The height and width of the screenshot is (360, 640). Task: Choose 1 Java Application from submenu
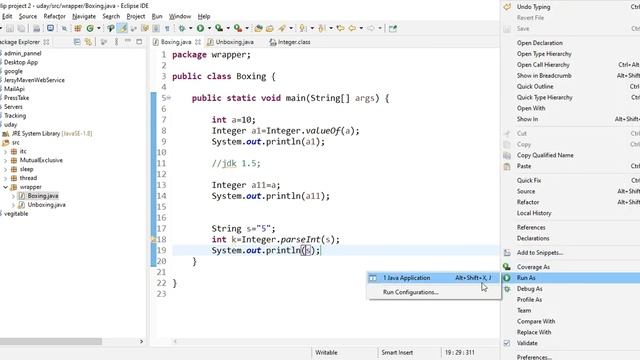pyautogui.click(x=434, y=278)
